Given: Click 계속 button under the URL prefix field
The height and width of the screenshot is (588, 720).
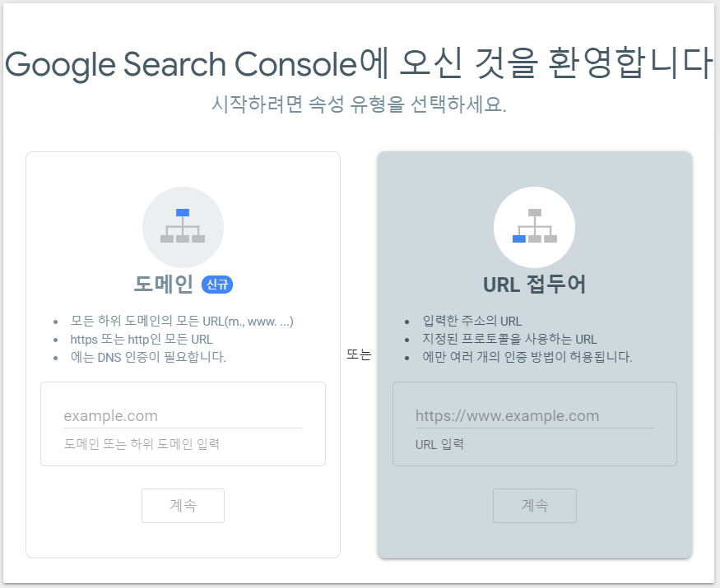Looking at the screenshot, I should pyautogui.click(x=535, y=506).
